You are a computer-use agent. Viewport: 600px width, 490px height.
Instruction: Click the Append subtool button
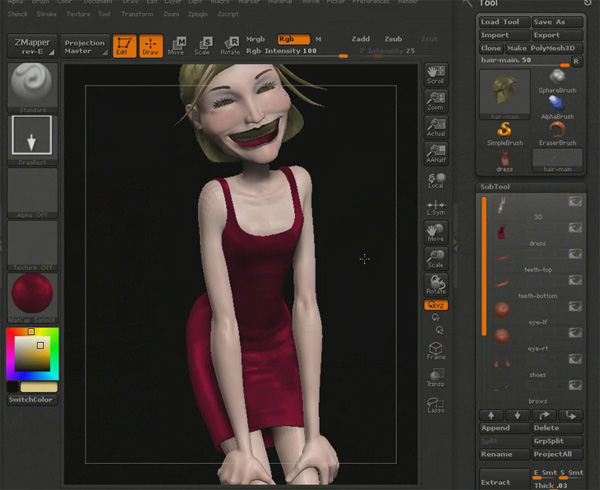pos(504,428)
